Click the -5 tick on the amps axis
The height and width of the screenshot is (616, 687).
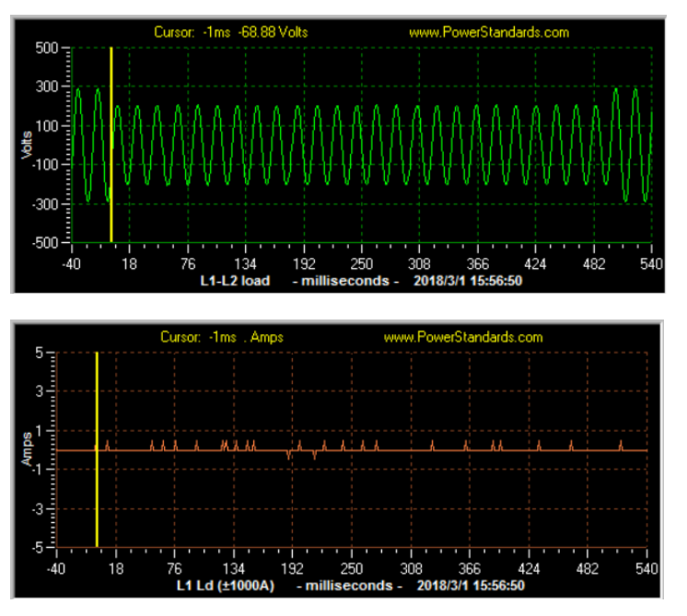(38, 548)
